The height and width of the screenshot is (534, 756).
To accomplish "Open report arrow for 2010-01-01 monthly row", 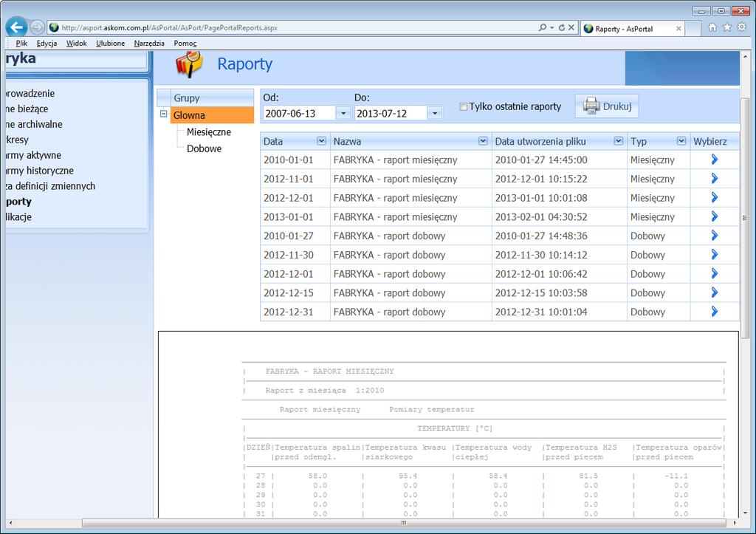I will click(x=715, y=160).
